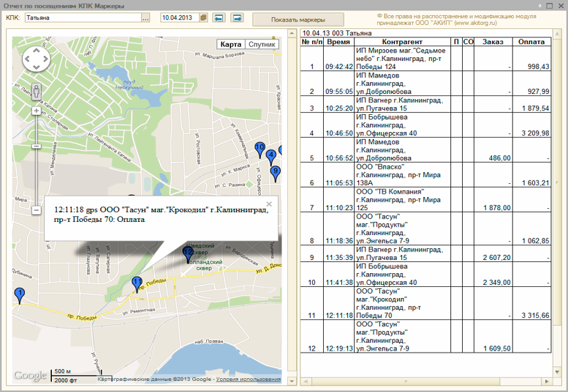Click the Время column header
568x392 pixels.
coord(339,42)
